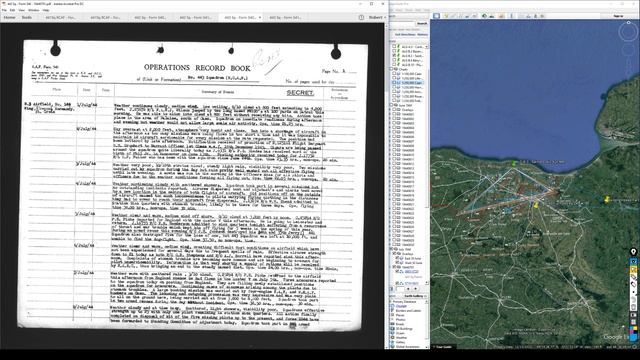This screenshot has height=360, width=640.
Task: Click the print toolbar icon
Action: click(528, 16)
